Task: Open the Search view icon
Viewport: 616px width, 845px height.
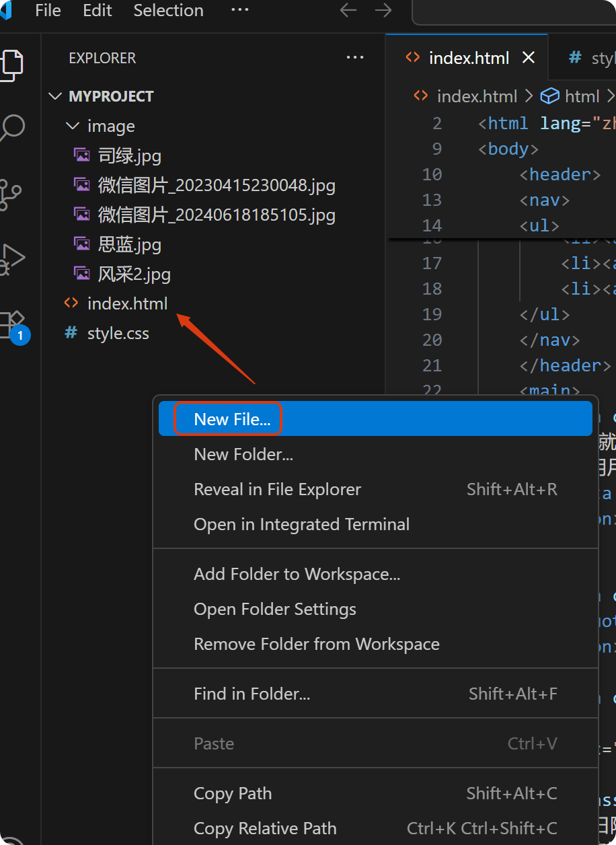Action: tap(12, 128)
